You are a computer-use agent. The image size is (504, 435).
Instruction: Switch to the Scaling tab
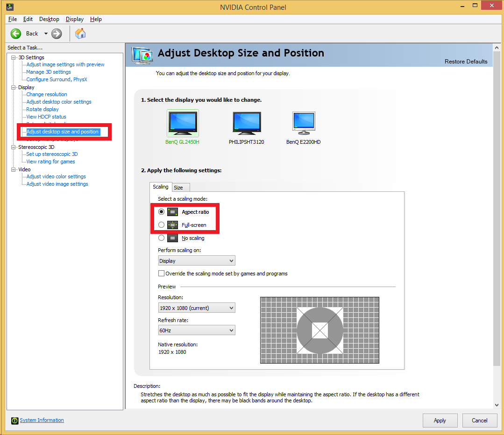(160, 187)
